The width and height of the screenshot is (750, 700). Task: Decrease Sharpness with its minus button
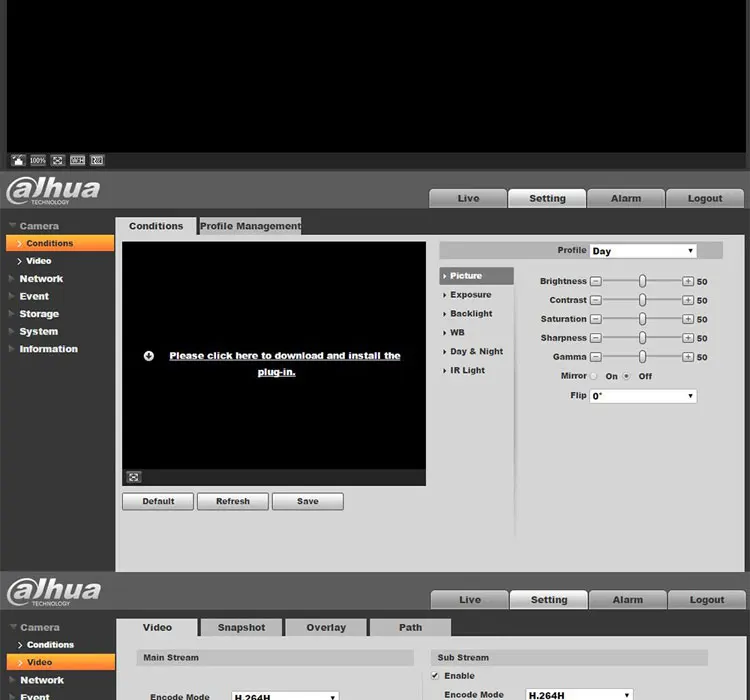click(596, 338)
